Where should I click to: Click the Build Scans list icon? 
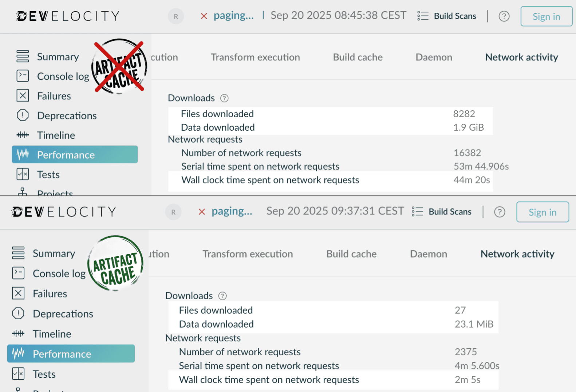[422, 16]
